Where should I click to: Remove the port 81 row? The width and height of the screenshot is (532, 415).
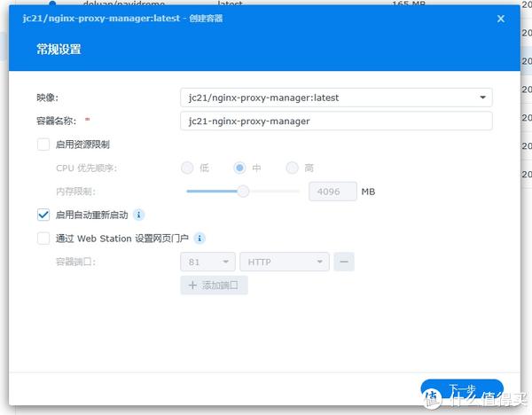344,262
